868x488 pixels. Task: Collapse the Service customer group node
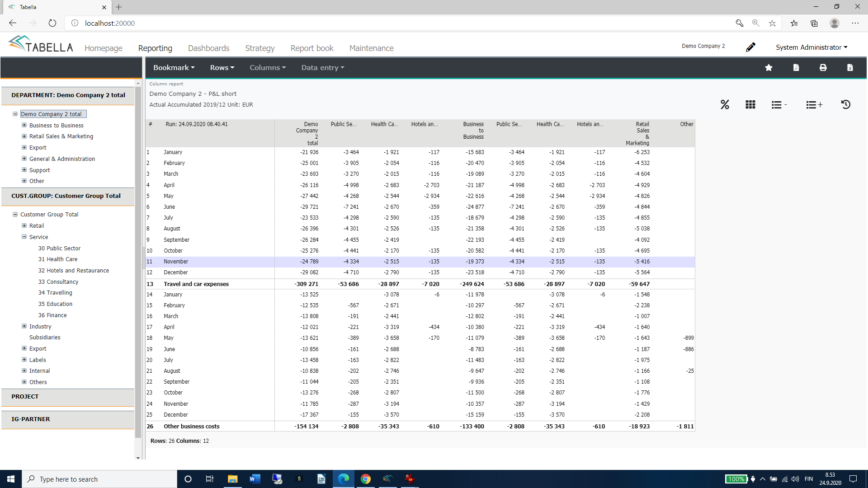24,237
